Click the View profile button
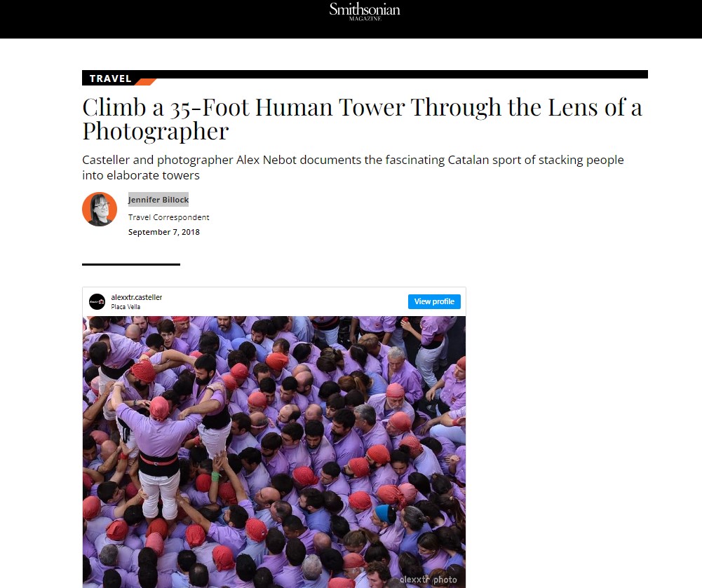The image size is (702, 588). click(x=434, y=301)
